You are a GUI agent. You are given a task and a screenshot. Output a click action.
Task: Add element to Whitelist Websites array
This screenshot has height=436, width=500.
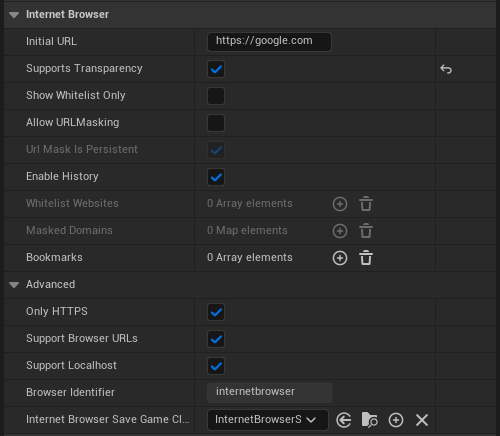[x=340, y=204]
